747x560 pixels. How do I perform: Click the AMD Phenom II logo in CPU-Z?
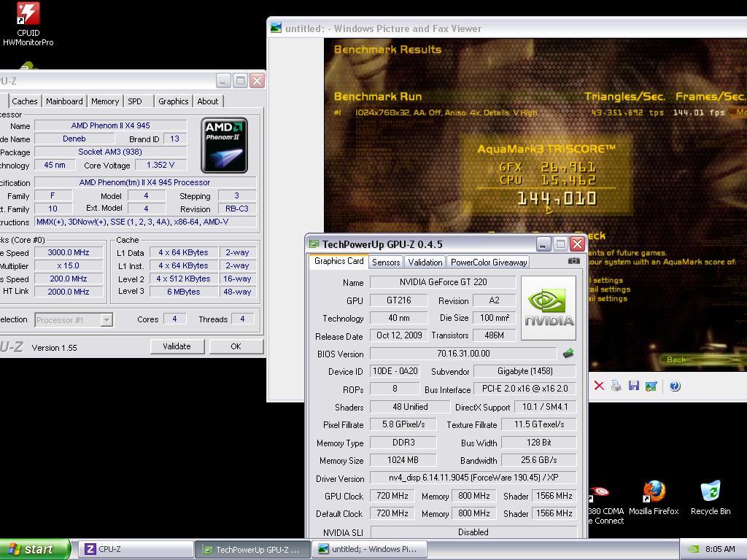(224, 145)
